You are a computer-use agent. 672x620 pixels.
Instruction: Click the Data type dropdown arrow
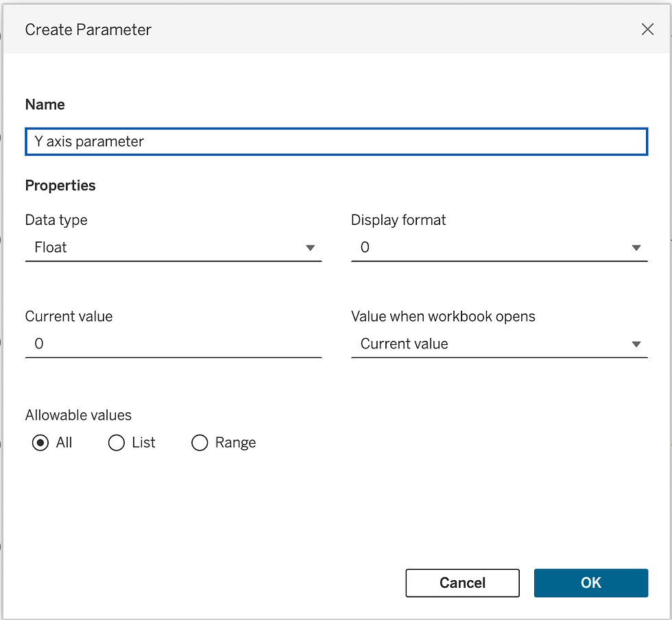pos(310,248)
